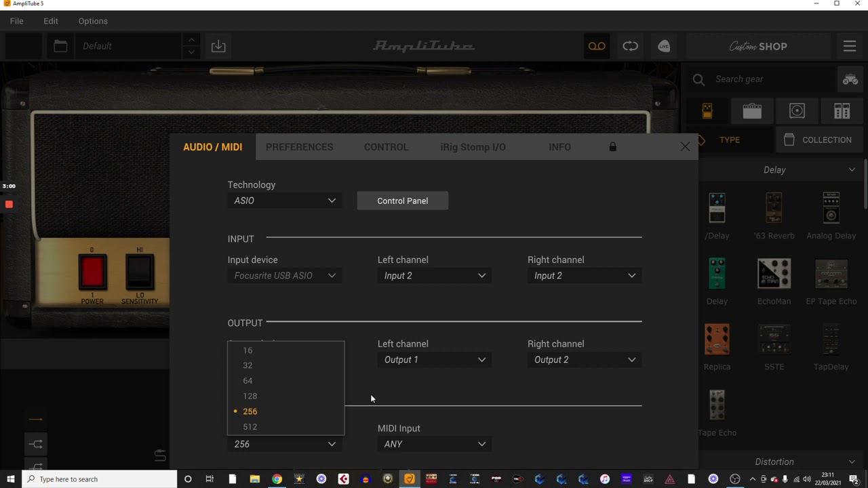Screen dimensions: 868x488
Task: Open Output Left channel dropdown
Action: 435,360
